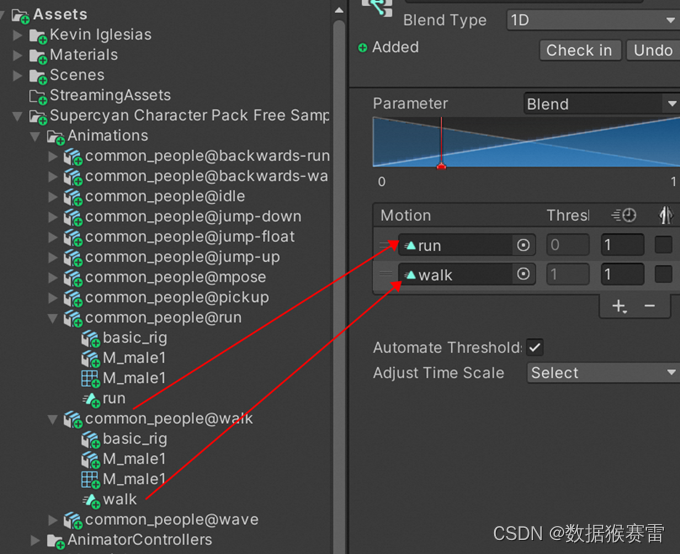Expand the Scenes folder
Image resolution: width=680 pixels, height=554 pixels.
point(17,75)
